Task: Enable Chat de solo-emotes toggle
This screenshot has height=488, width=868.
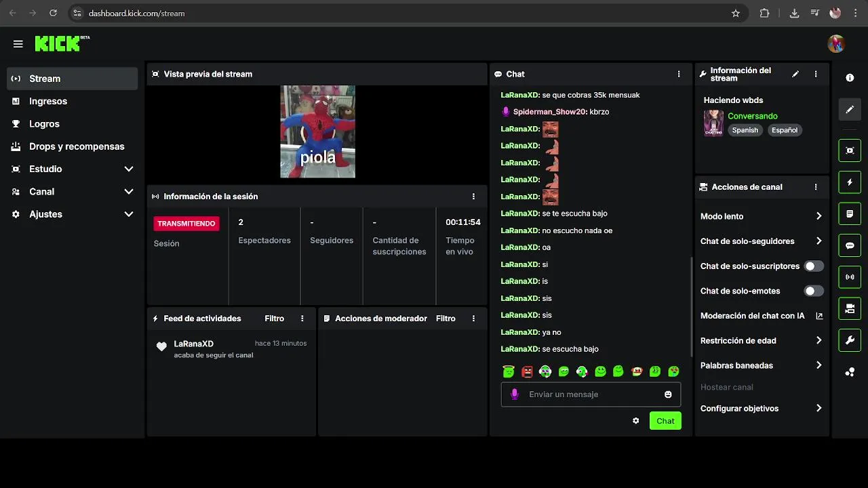Action: tap(814, 291)
